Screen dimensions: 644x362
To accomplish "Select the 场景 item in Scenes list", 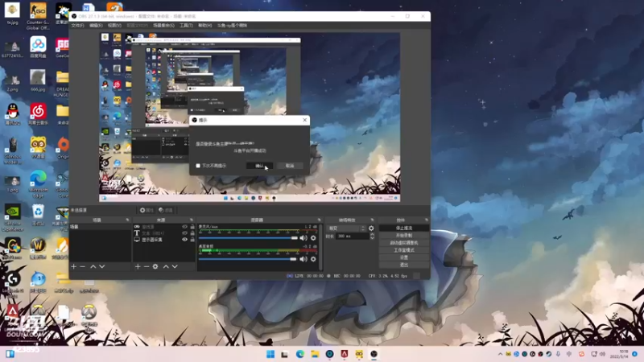I will (100, 227).
